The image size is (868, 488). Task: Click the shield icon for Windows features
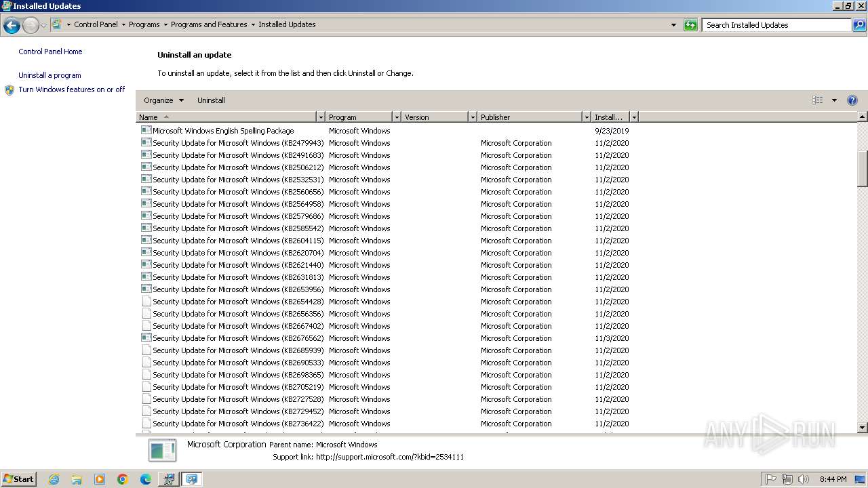tap(9, 89)
